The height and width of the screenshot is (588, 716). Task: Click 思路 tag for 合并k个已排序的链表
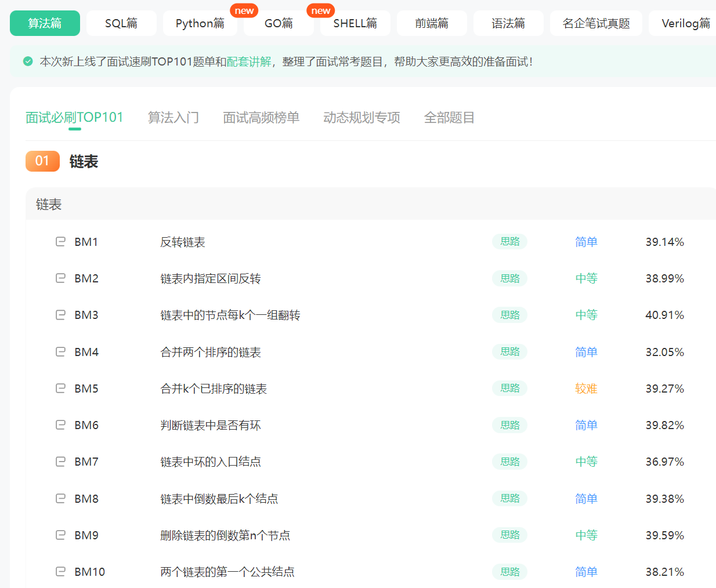510,388
